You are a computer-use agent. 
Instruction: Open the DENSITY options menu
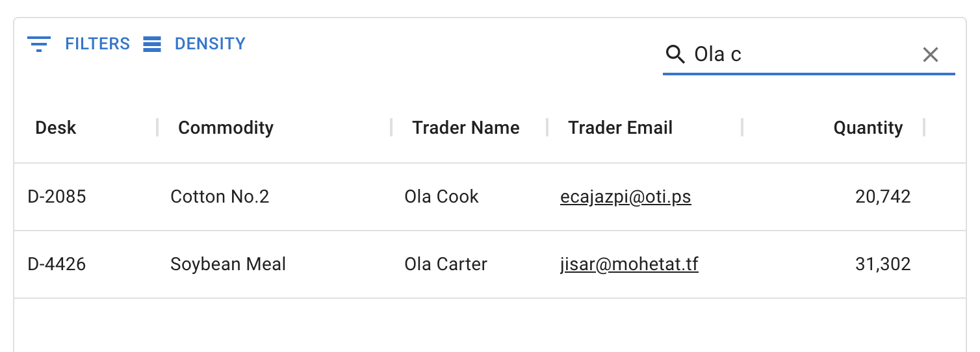click(x=195, y=44)
